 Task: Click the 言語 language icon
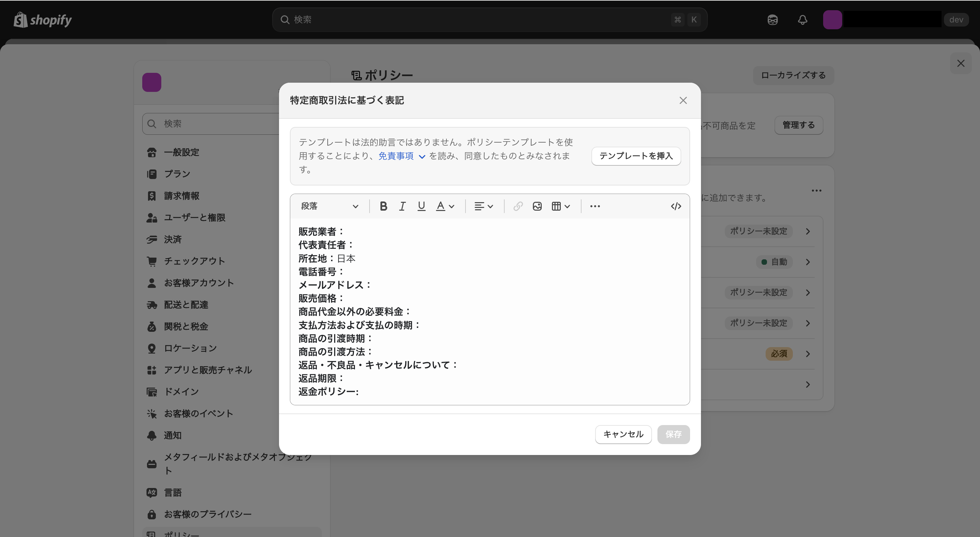point(151,492)
